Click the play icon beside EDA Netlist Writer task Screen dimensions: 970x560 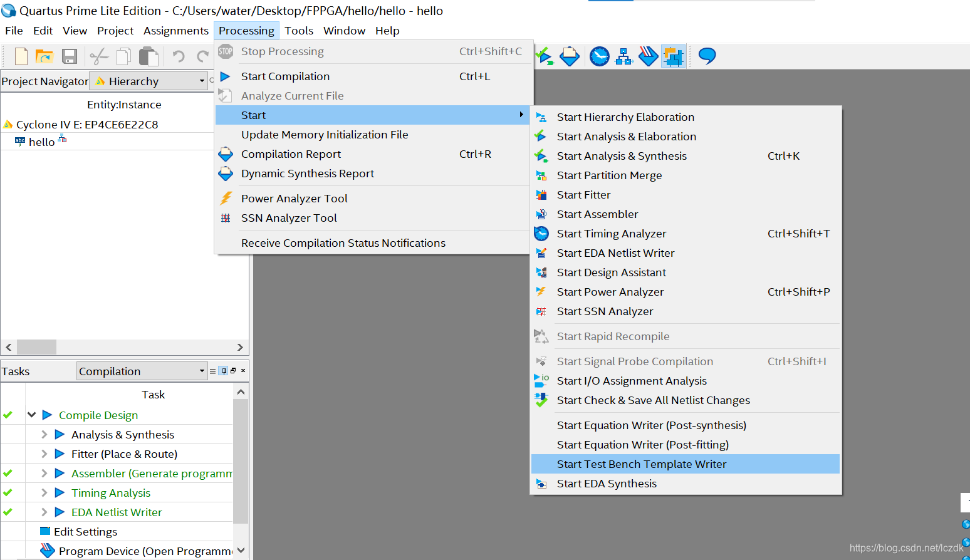(60, 512)
